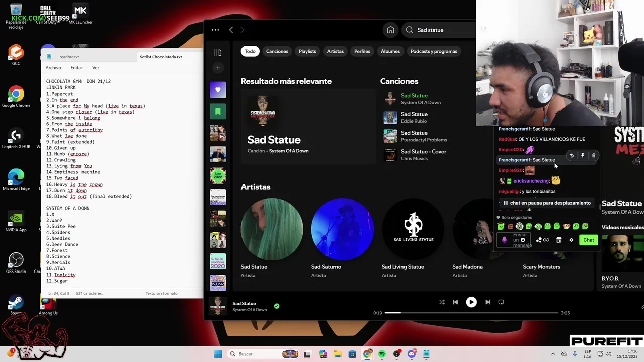Open artist Sad Statue profile picture
Image resolution: width=644 pixels, height=362 pixels.
click(x=272, y=229)
